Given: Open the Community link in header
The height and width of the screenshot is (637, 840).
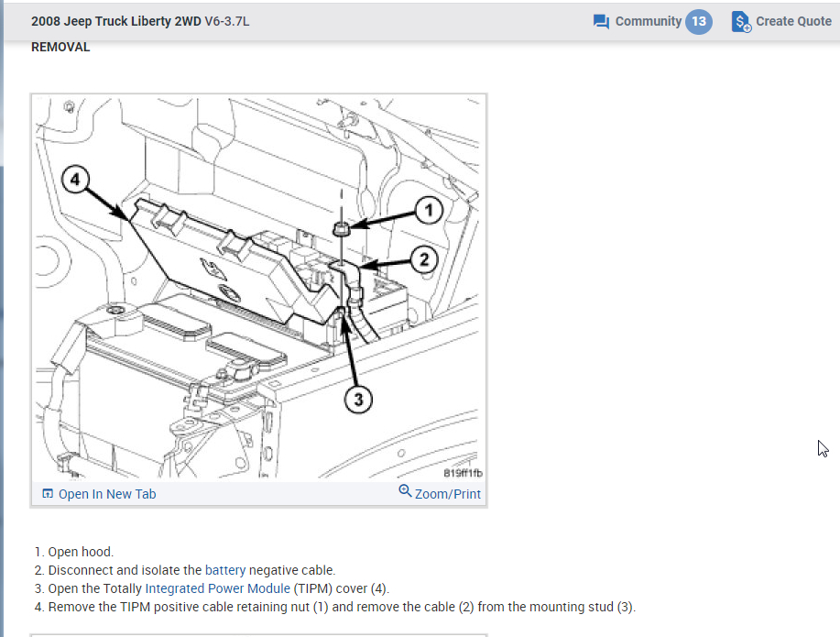Looking at the screenshot, I should [x=649, y=21].
